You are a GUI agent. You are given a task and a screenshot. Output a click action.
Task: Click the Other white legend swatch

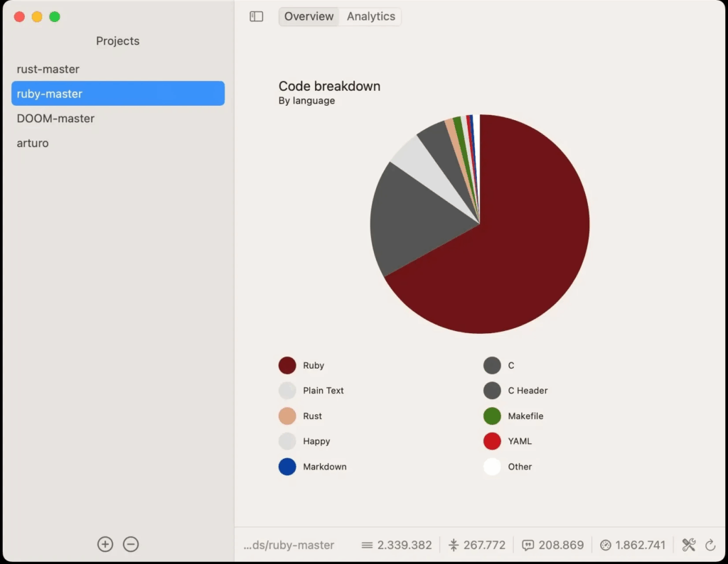492,467
